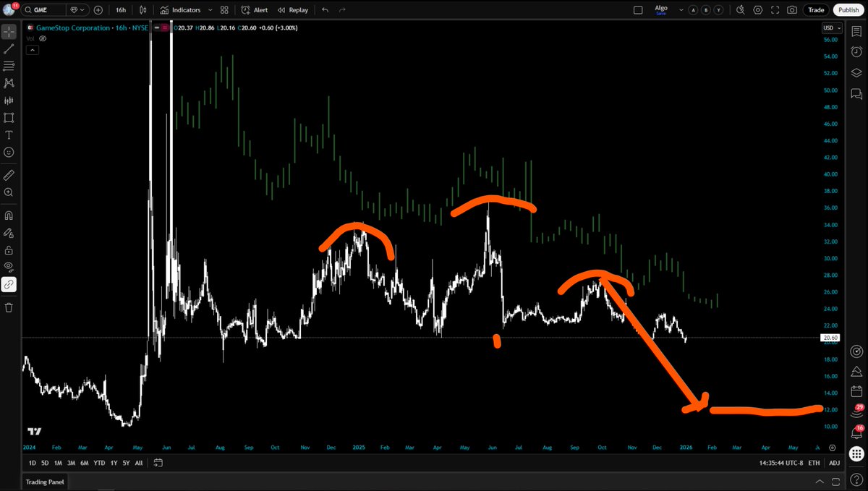
Task: Toggle the Vol indicator visibility eye
Action: click(42, 38)
